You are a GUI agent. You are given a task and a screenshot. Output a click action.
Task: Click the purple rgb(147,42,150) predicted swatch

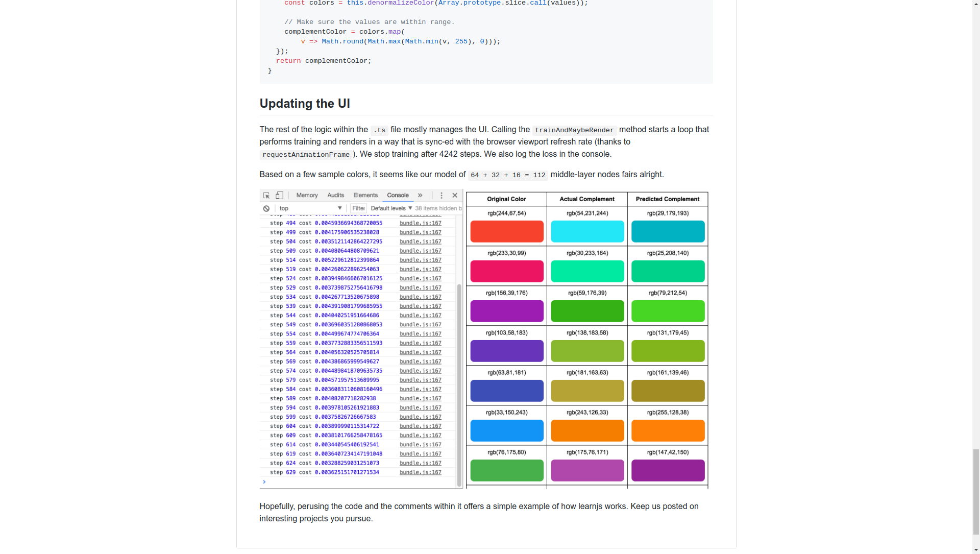pyautogui.click(x=668, y=471)
